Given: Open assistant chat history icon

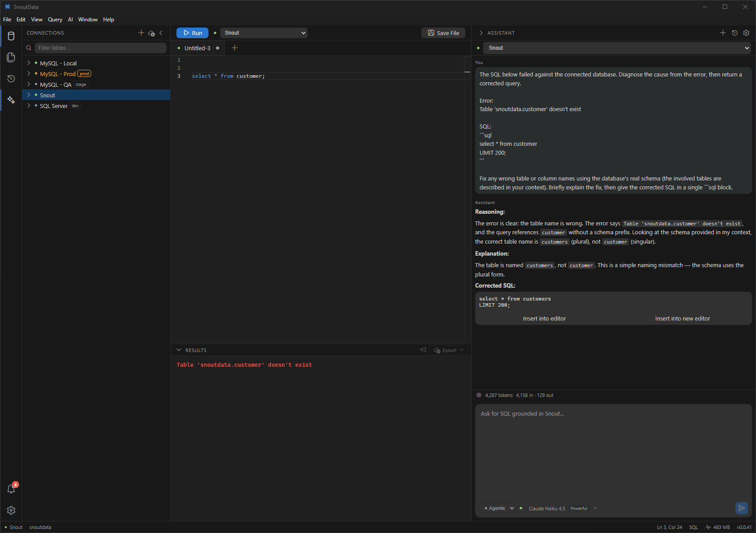Looking at the screenshot, I should pos(735,33).
